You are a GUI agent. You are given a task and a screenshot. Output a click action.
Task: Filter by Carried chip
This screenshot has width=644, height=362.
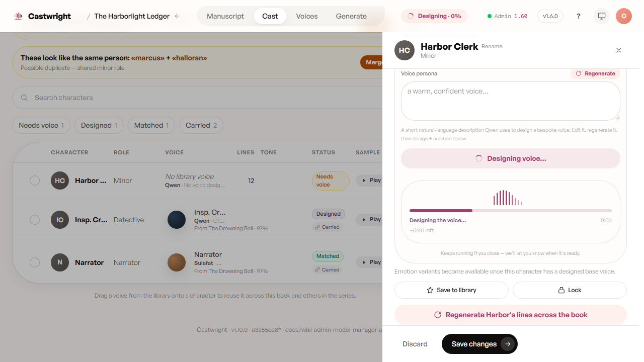201,125
